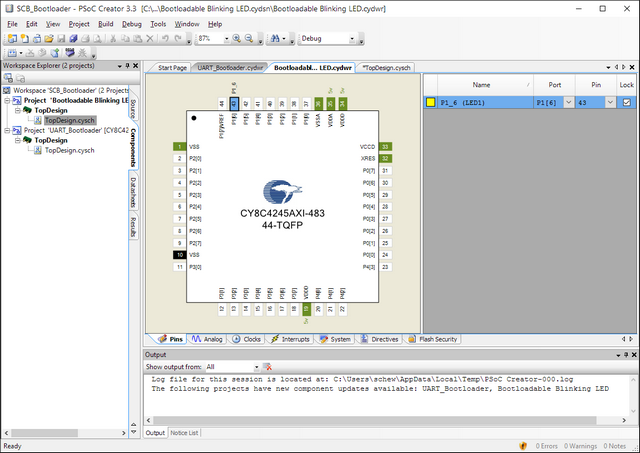Switch to the Flash Security tab
640x453 pixels.
click(x=433, y=339)
